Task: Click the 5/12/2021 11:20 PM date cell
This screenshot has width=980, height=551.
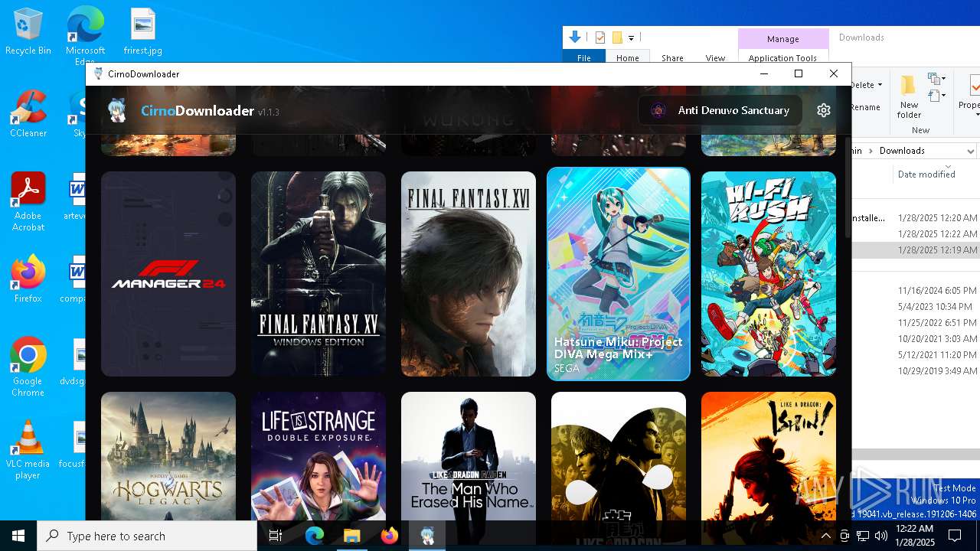Action: pos(937,355)
